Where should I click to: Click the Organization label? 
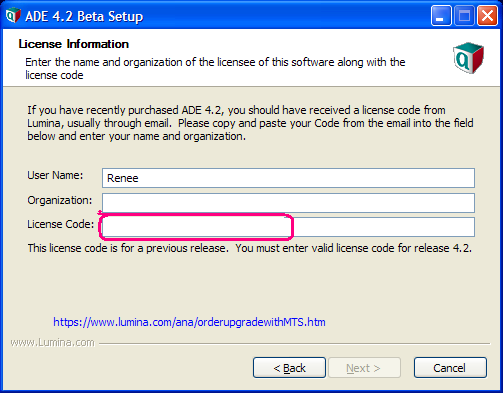tap(60, 200)
